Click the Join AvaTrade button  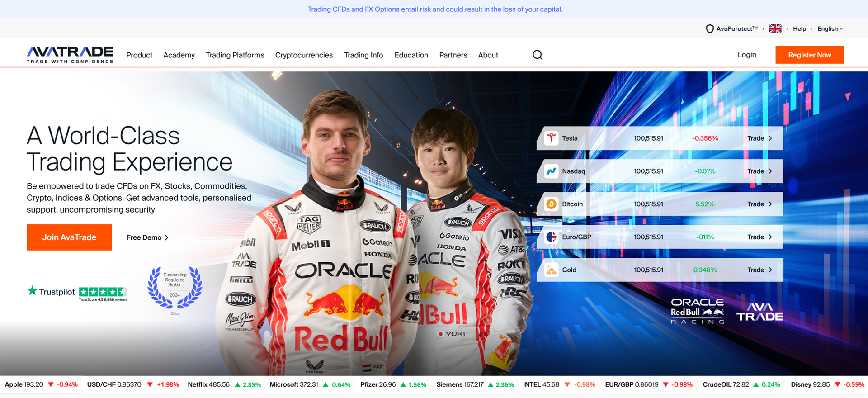pyautogui.click(x=69, y=237)
